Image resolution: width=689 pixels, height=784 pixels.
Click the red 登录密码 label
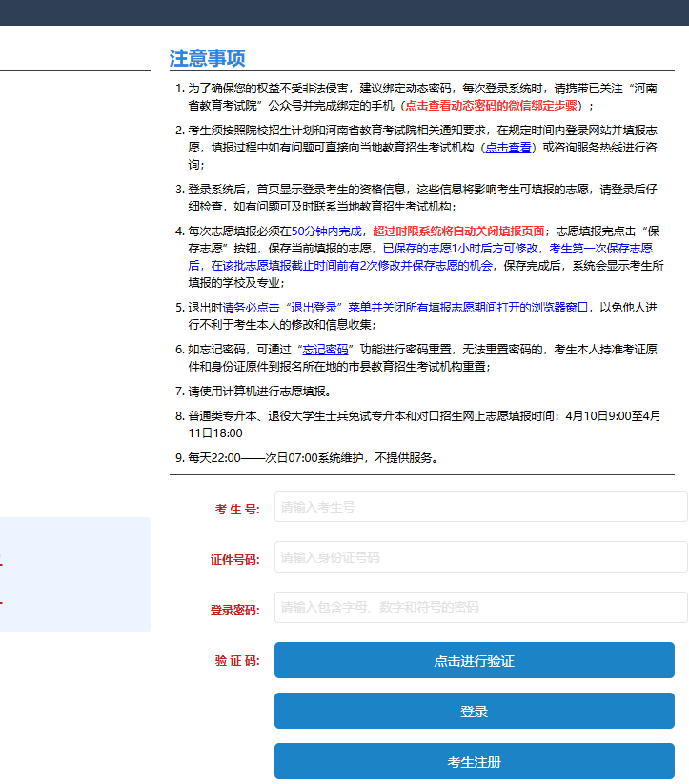[234, 610]
